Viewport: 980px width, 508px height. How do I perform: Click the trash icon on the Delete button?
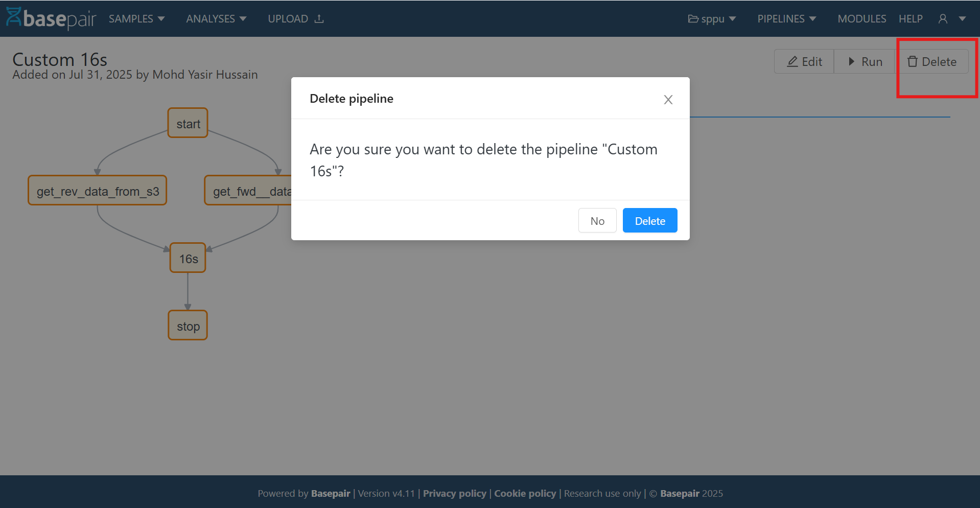[x=913, y=61]
